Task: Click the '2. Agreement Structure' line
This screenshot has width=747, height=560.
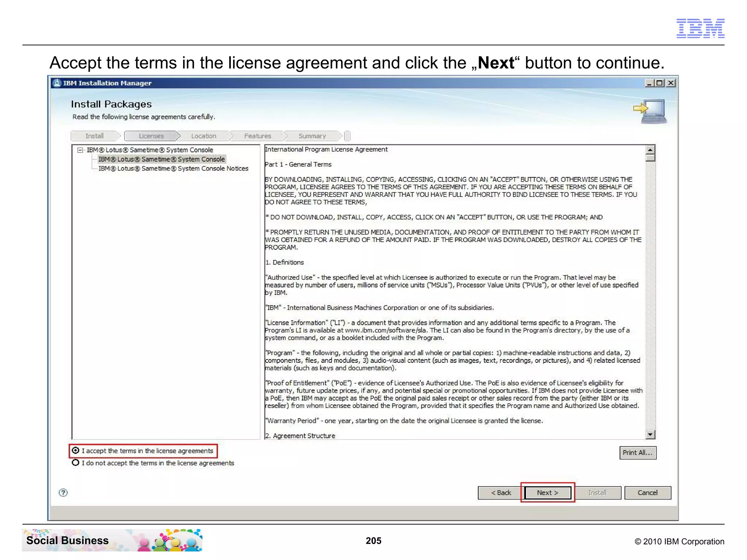Action: (x=300, y=436)
